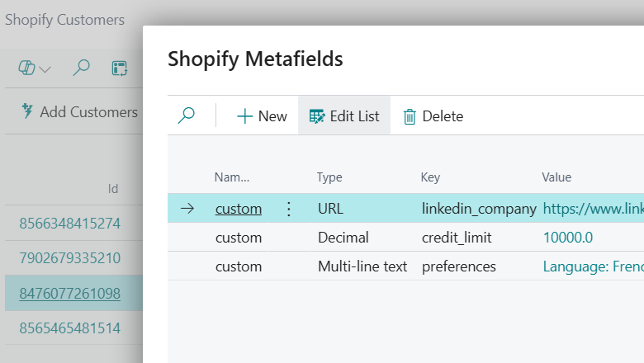Image resolution: width=644 pixels, height=363 pixels.
Task: Toggle Edit List mode
Action: 344,116
